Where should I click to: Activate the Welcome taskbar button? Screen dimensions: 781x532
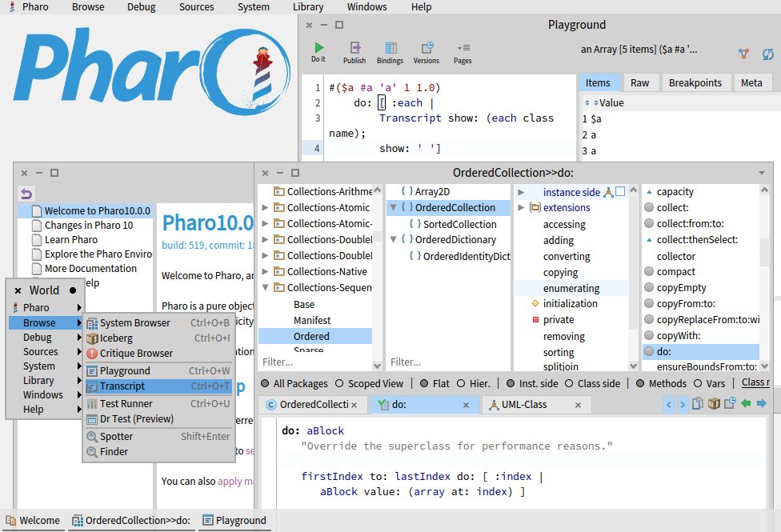pyautogui.click(x=33, y=521)
